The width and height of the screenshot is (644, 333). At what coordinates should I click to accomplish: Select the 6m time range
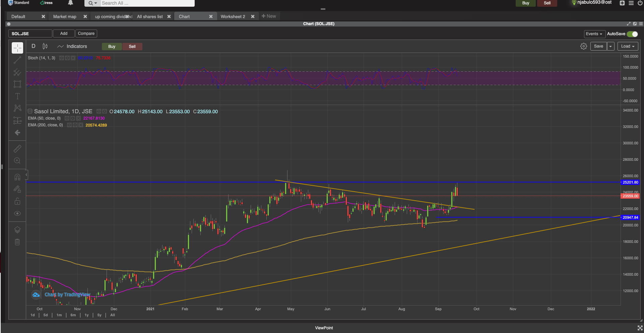click(73, 315)
